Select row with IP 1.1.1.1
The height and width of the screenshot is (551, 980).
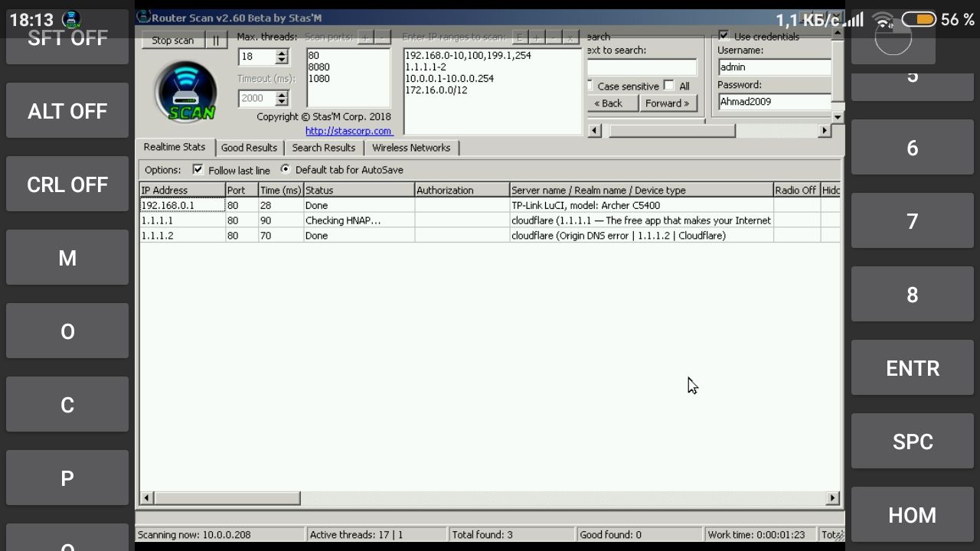489,220
